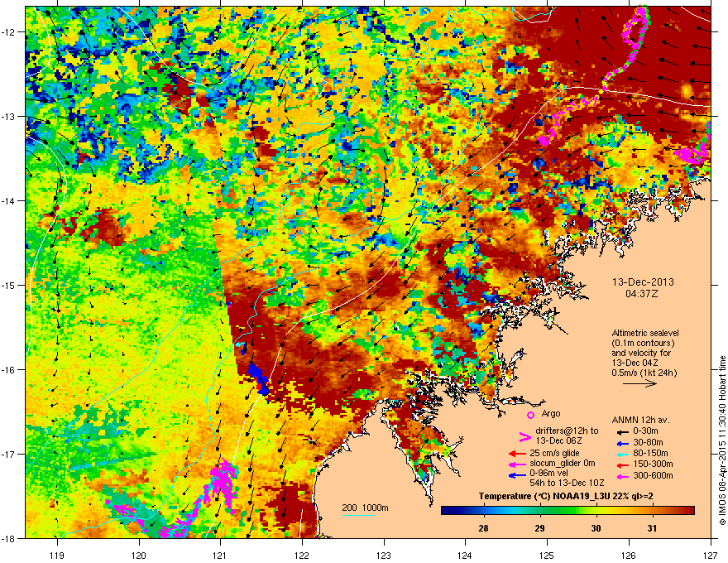This screenshot has height=563, width=728.
Task: Click longitude axis label 119
Action: (x=57, y=555)
